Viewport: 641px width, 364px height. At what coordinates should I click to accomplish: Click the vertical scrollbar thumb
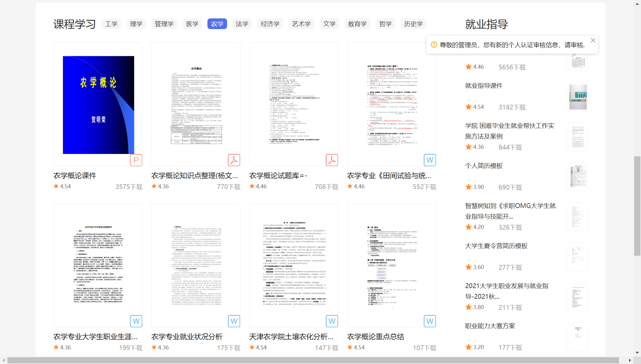pyautogui.click(x=637, y=206)
